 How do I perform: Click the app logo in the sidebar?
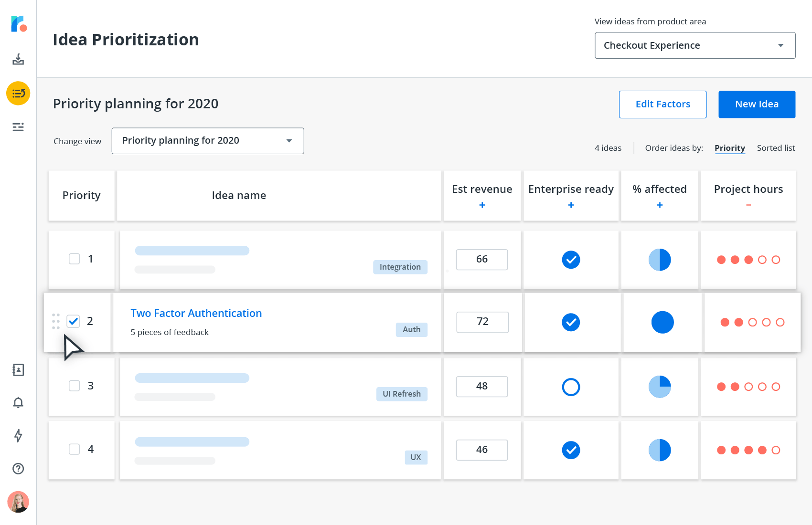[19, 24]
